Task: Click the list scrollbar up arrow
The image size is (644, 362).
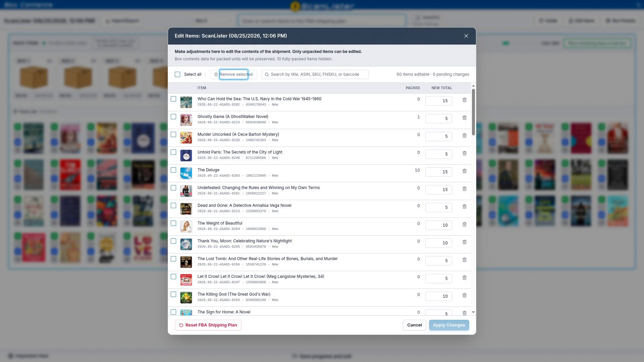Action: [473, 86]
